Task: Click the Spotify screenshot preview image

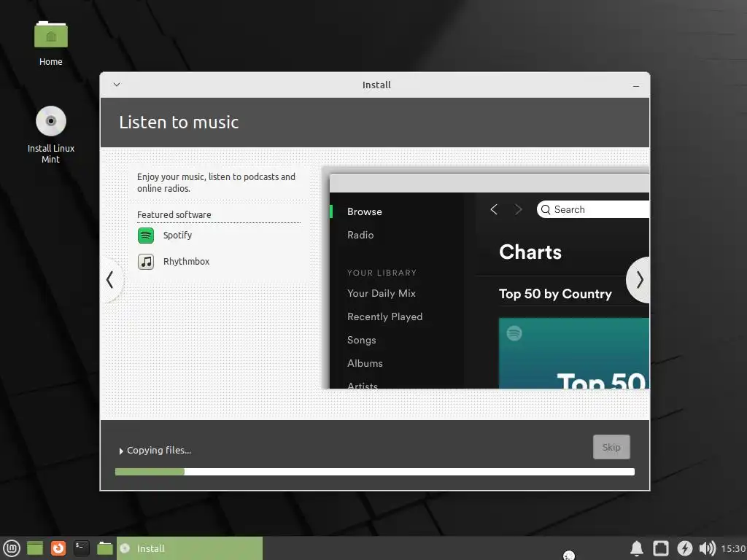Action: tap(486, 278)
